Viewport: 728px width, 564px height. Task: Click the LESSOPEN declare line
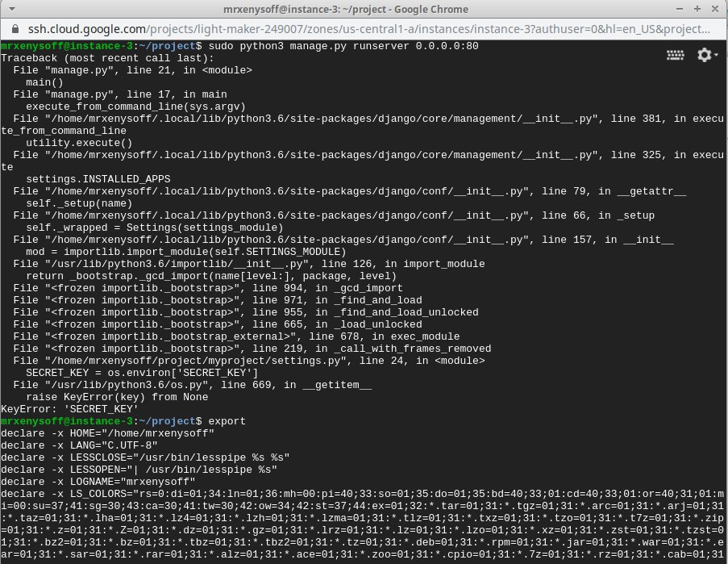tap(139, 469)
